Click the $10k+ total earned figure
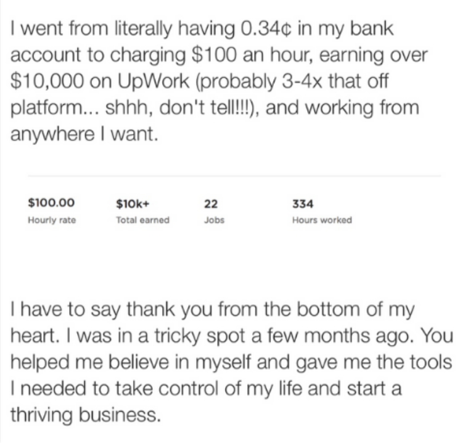The width and height of the screenshot is (476, 448). click(x=133, y=204)
